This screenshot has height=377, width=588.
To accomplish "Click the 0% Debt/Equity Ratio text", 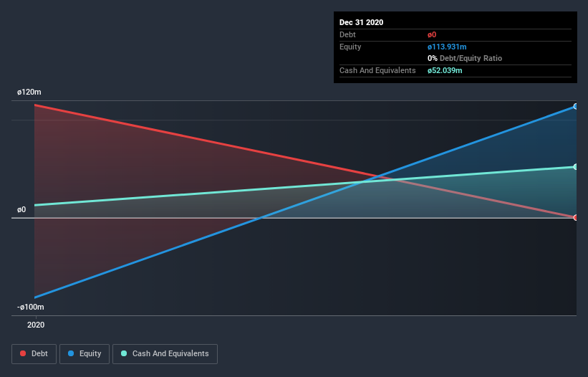I will [x=465, y=59].
